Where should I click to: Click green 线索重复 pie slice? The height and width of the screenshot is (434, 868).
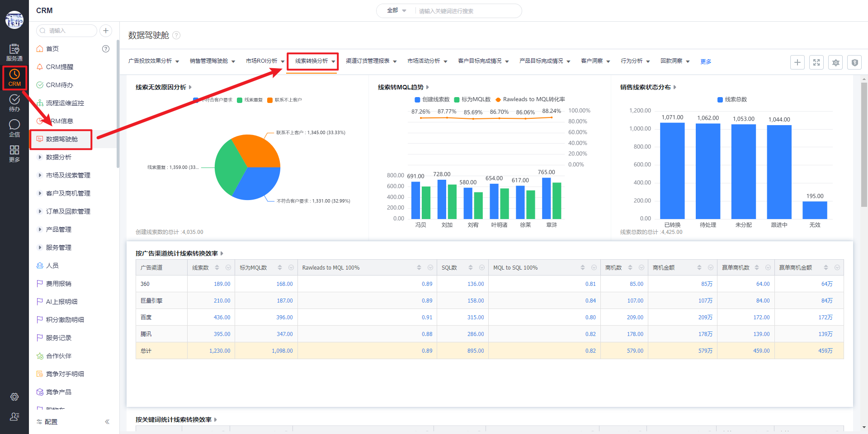pos(228,167)
